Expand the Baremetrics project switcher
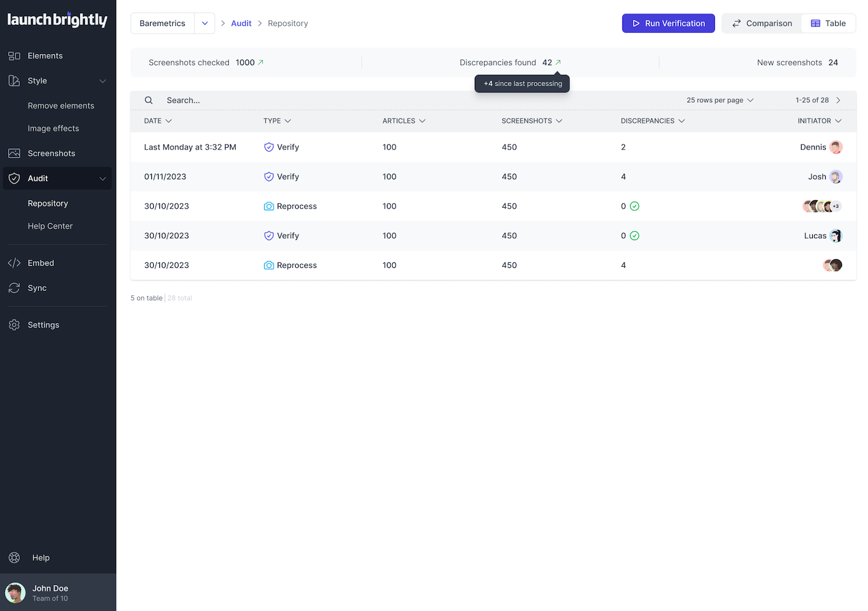Image resolution: width=868 pixels, height=611 pixels. pos(205,23)
